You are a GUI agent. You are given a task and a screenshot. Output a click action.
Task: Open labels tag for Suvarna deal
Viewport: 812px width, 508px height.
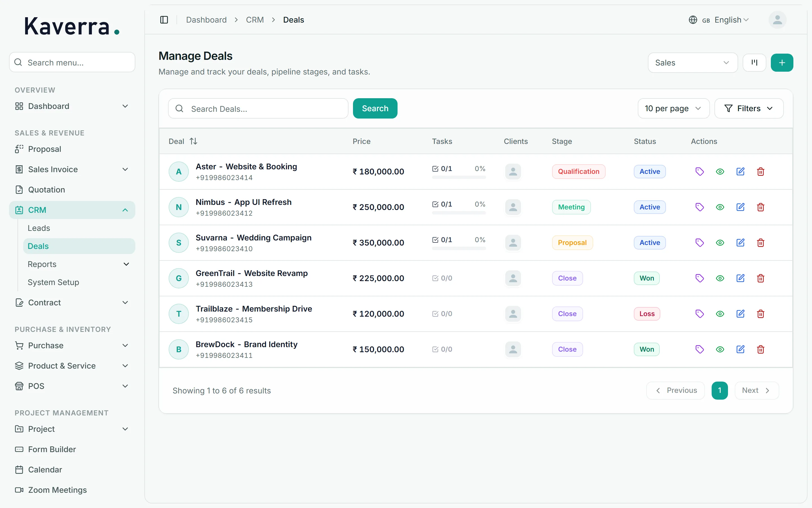(700, 243)
